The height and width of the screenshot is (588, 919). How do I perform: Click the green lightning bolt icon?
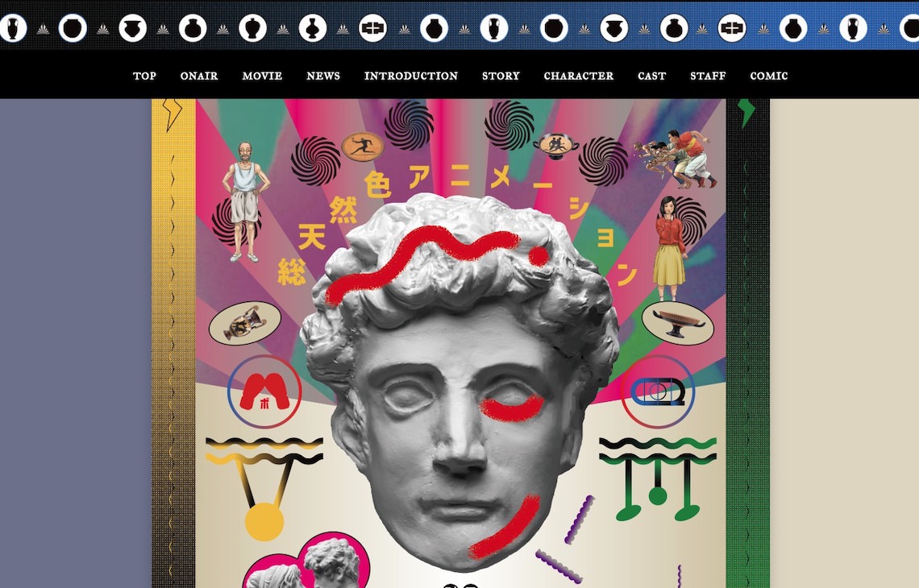click(747, 113)
